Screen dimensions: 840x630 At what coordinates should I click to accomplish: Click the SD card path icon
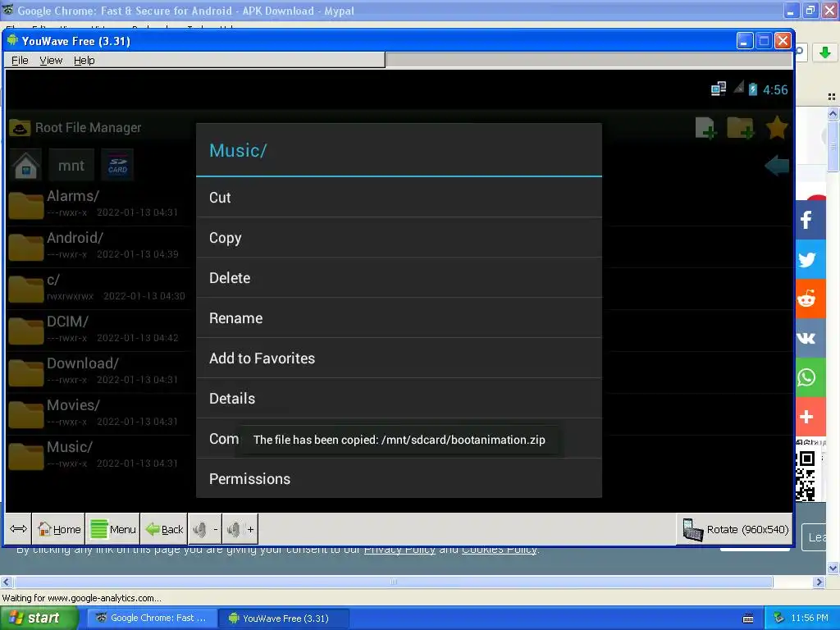[x=117, y=164]
